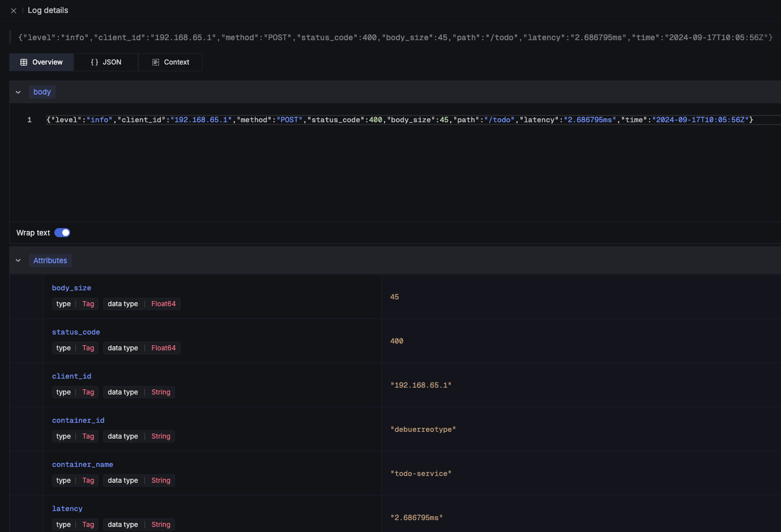Click the type Tag badge of body_size
This screenshot has width=781, height=532.
coord(75,304)
